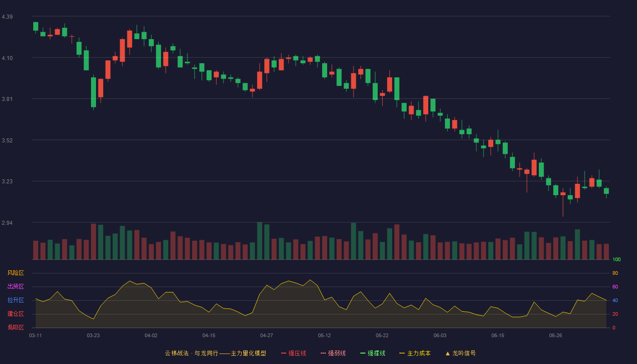Click the 4.10 price axis label
Viewport: 637px width, 364px height.
tap(7, 58)
